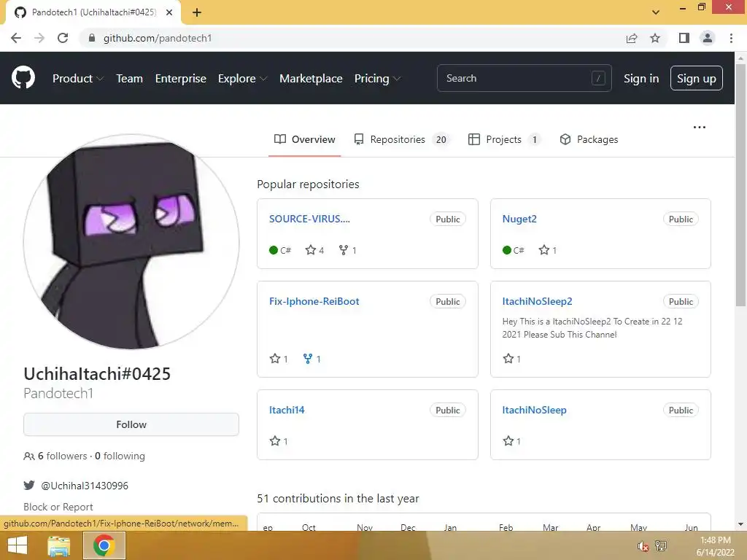The width and height of the screenshot is (747, 560).
Task: Click the GitHub logo in the header
Action: point(23,78)
